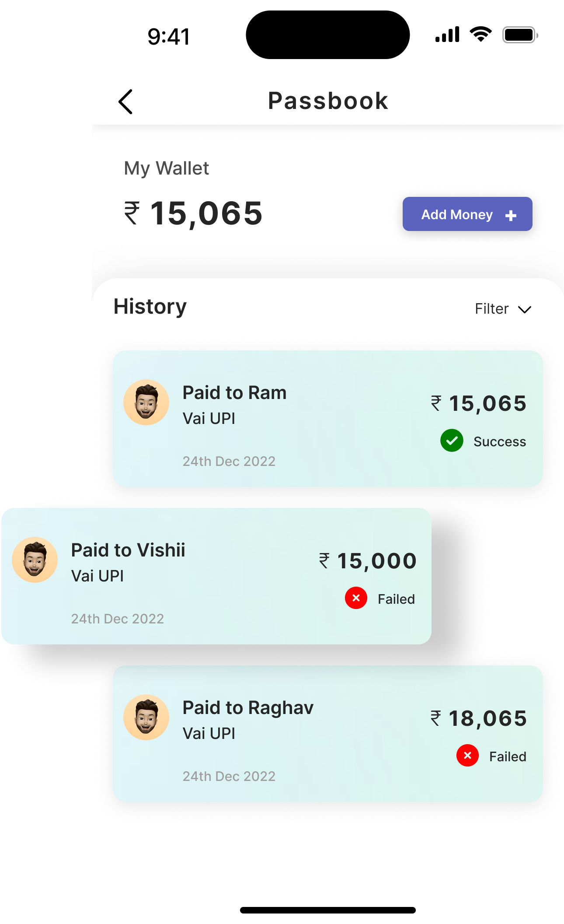This screenshot has height=924, width=564.
Task: Tap the home indicator bar at bottom
Action: (x=328, y=910)
